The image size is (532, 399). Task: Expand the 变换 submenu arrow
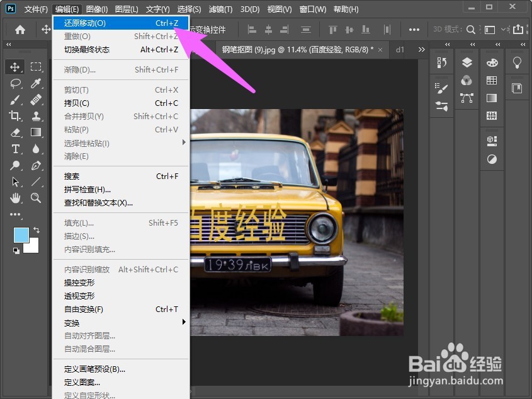(184, 321)
